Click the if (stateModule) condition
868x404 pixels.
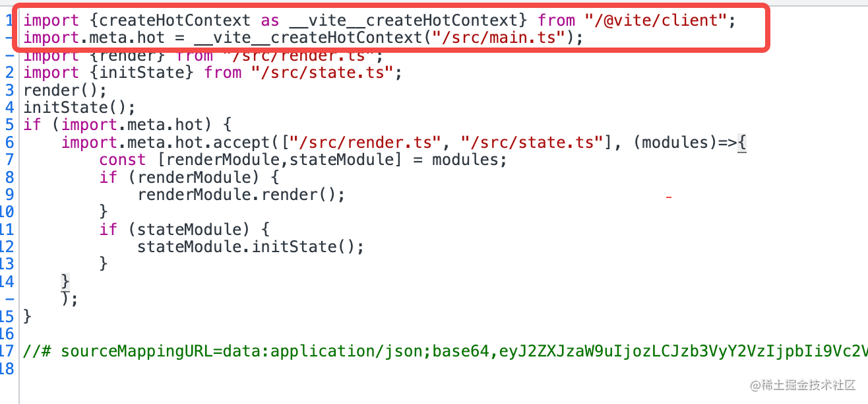(x=175, y=229)
